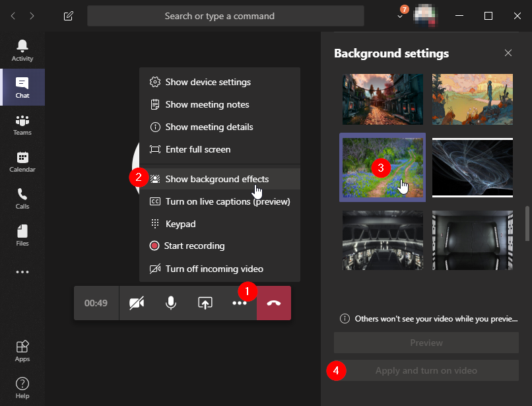Toggle the camera in call controls

click(x=137, y=303)
